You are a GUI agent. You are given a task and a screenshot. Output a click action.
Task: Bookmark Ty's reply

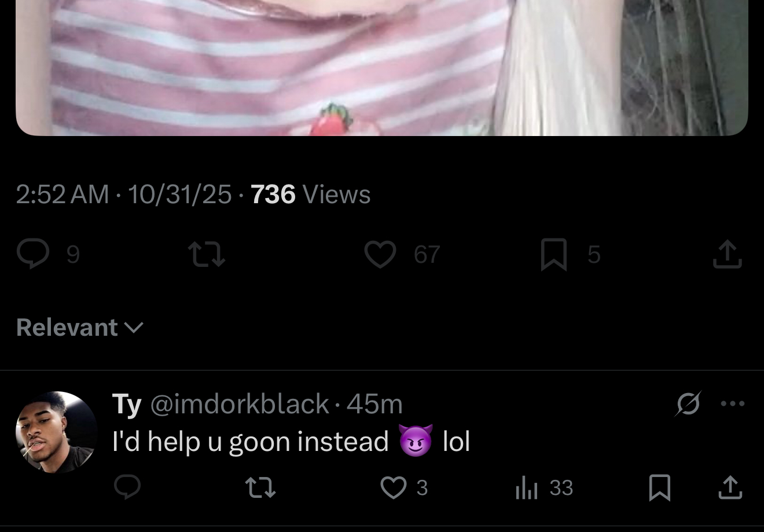(660, 487)
